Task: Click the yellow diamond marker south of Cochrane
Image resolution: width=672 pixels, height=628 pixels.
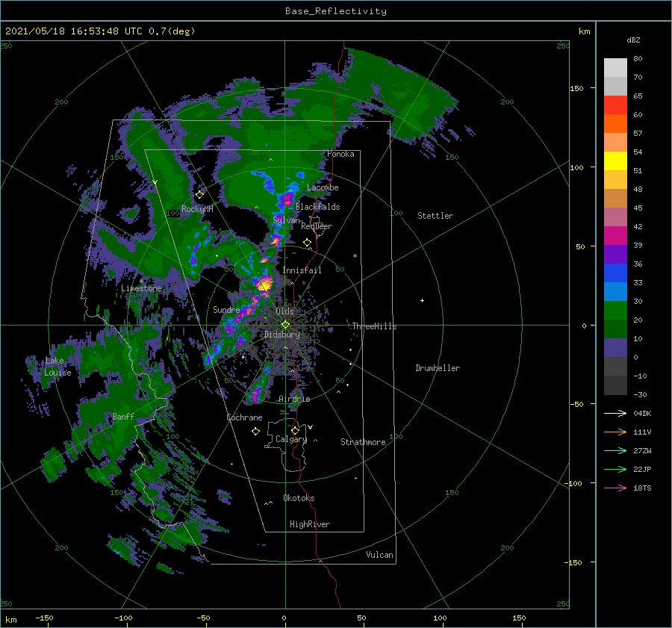Action: click(x=255, y=432)
